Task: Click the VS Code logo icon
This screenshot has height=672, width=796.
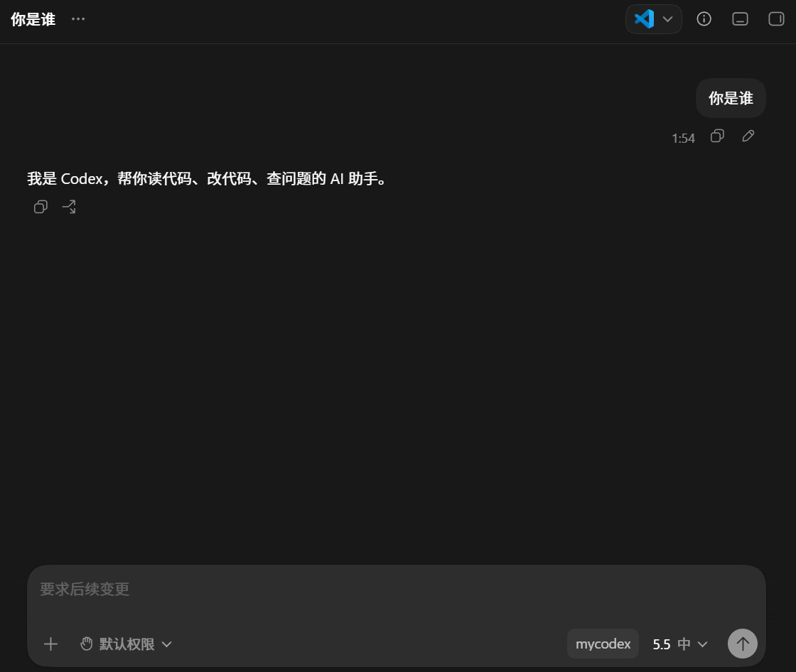Action: [644, 19]
